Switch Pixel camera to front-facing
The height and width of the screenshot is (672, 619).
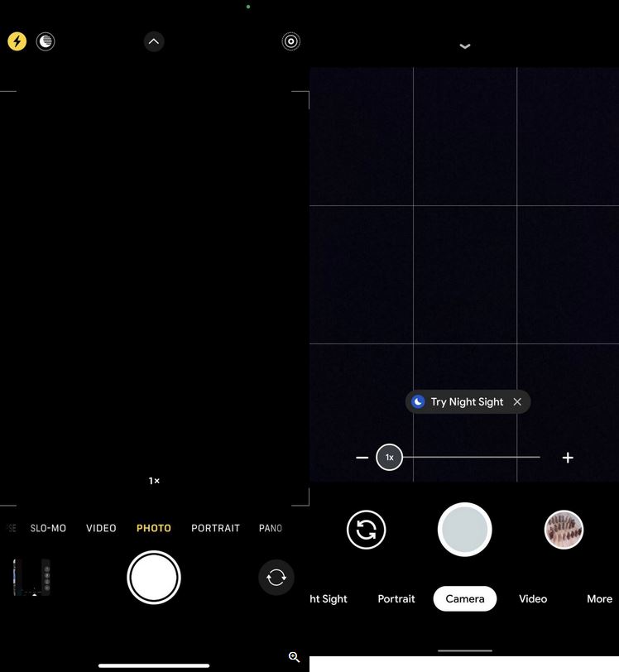coord(366,530)
